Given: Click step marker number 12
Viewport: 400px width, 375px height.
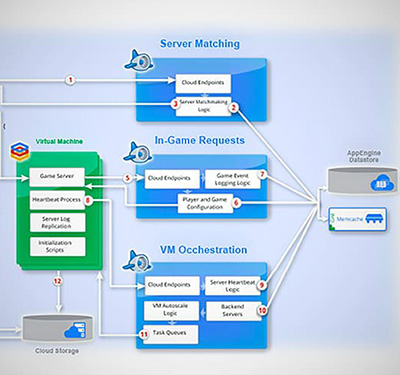Looking at the screenshot, I should pos(57,281).
